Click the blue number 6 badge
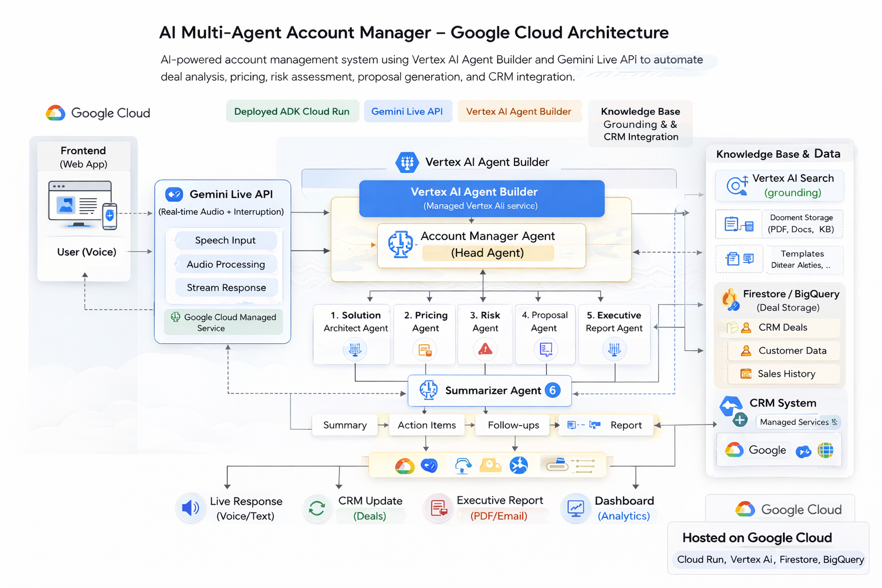 tap(552, 390)
